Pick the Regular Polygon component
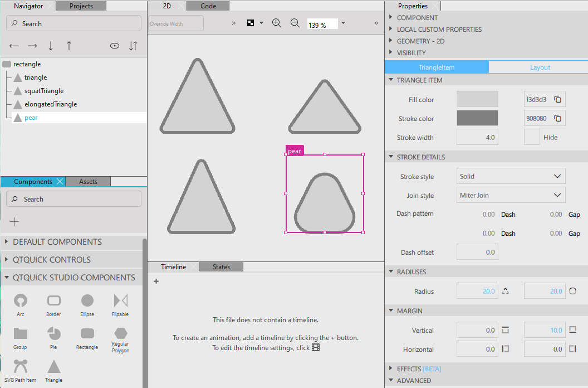 (x=120, y=333)
